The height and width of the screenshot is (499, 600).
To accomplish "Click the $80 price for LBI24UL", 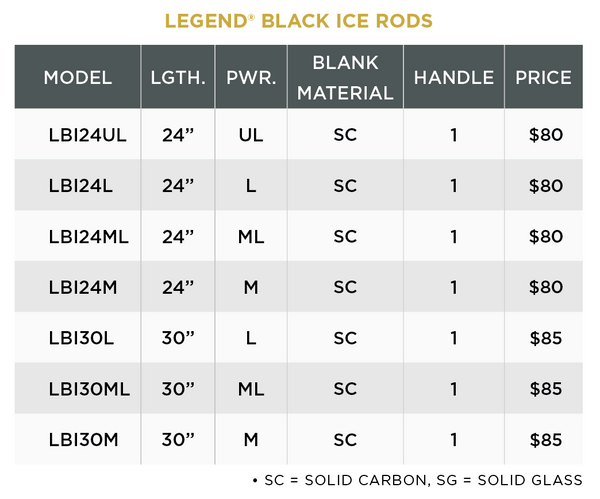I will pos(546,134).
